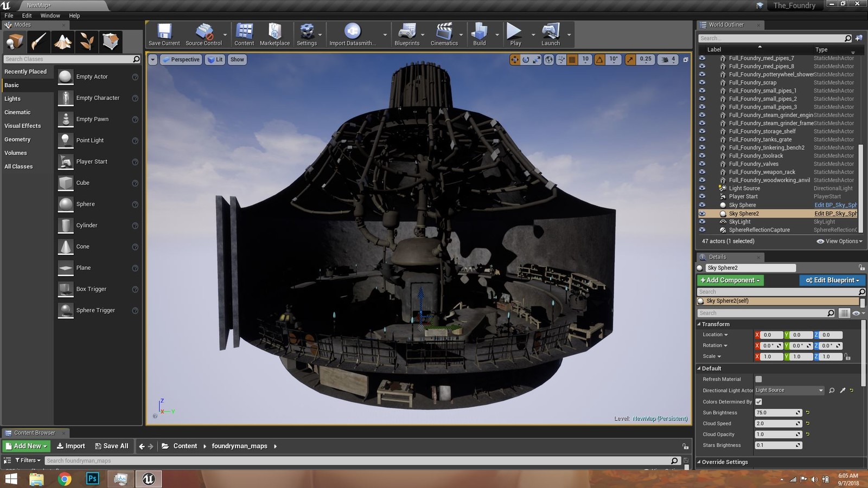The width and height of the screenshot is (868, 488).
Task: Toggle rotation snapping in viewport
Action: [x=599, y=60]
